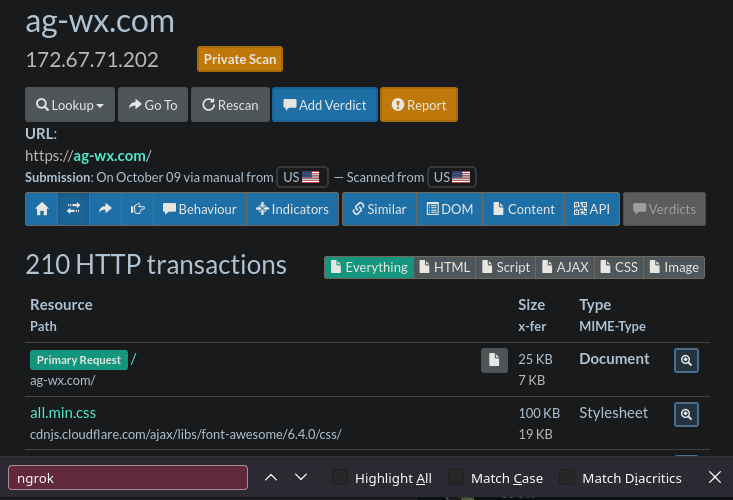Click the Add Verdict button
The width and height of the screenshot is (733, 500).
[324, 105]
